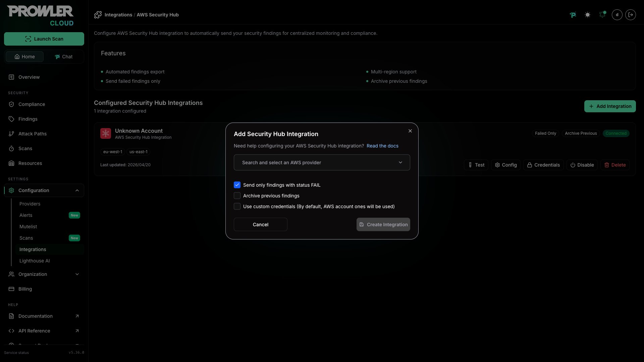The width and height of the screenshot is (644, 362).
Task: Click the Service status link
Action: point(16,353)
